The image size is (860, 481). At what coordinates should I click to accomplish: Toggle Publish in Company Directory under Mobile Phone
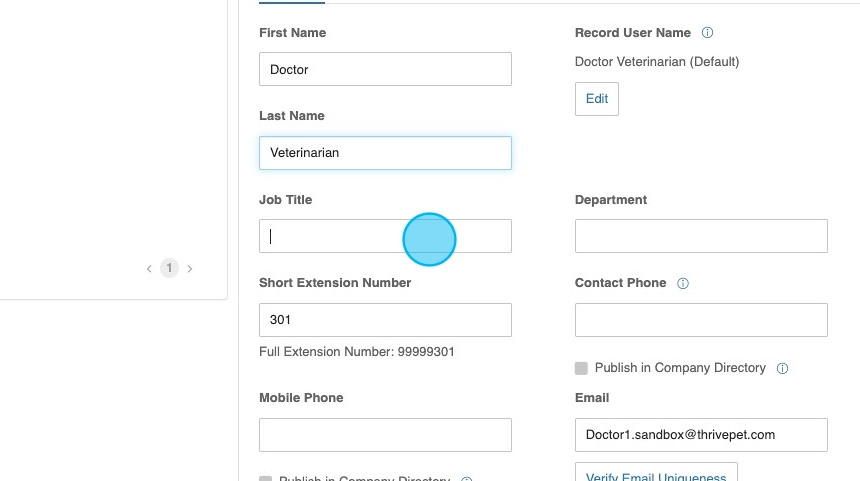265,479
